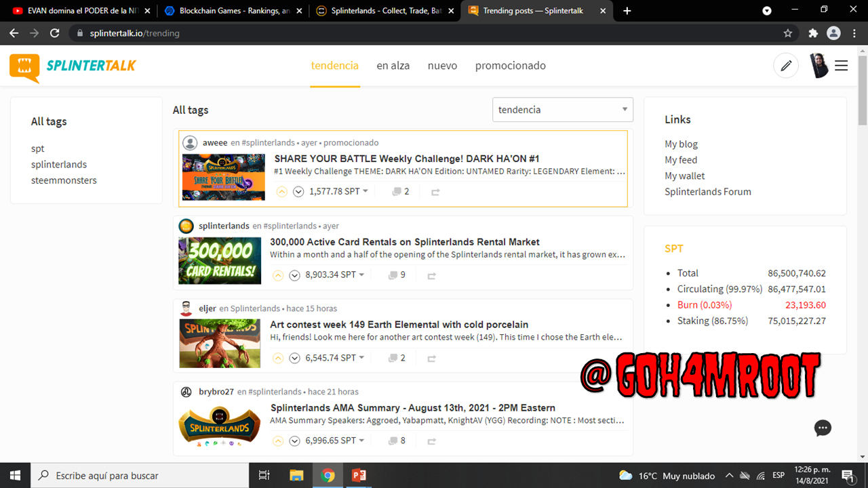Upvote the Splinterlands AMA Summary post

pyautogui.click(x=278, y=441)
